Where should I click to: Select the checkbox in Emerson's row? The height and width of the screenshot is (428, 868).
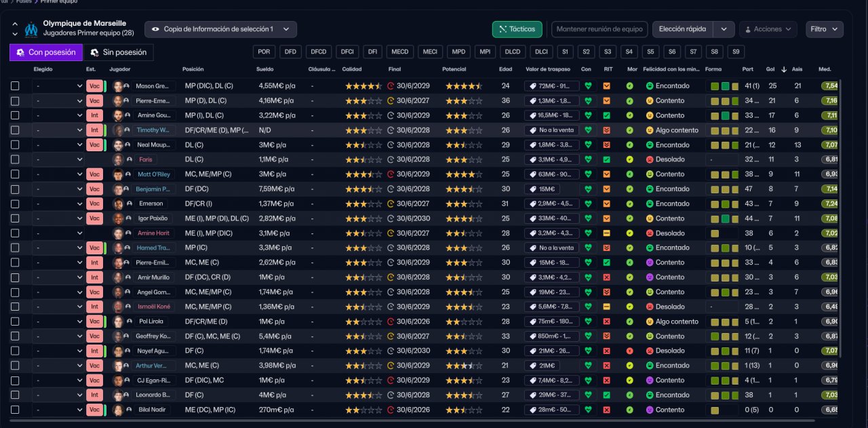[15, 204]
